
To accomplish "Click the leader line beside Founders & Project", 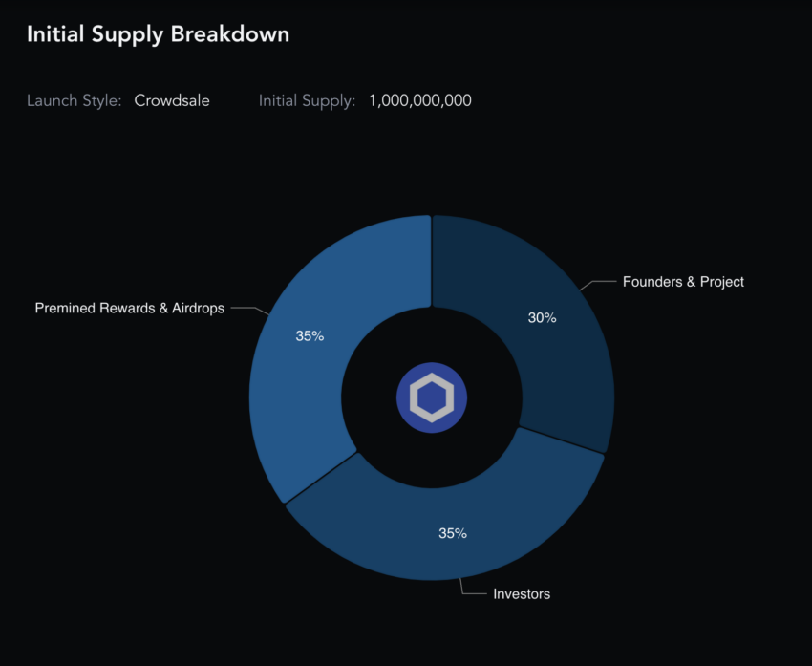I will click(x=598, y=284).
